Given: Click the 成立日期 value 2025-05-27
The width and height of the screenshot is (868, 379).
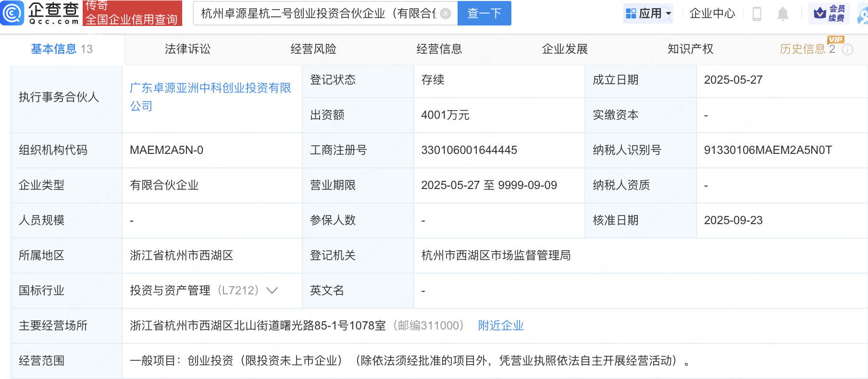Looking at the screenshot, I should click(733, 80).
